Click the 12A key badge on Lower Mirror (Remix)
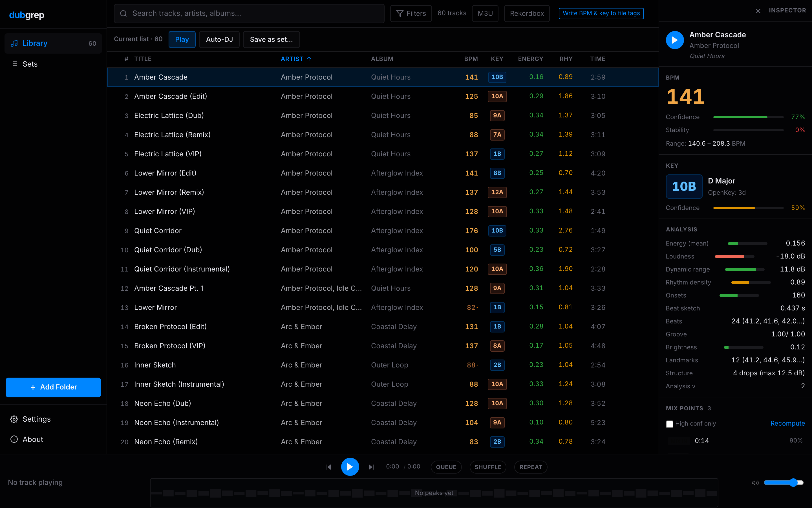This screenshot has width=812, height=508. pyautogui.click(x=497, y=192)
